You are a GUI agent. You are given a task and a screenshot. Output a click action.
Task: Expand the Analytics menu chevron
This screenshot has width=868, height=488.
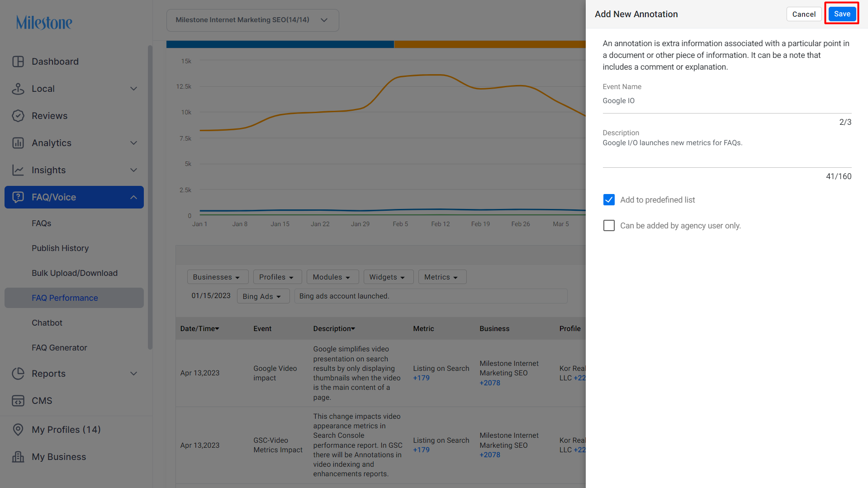coord(133,143)
